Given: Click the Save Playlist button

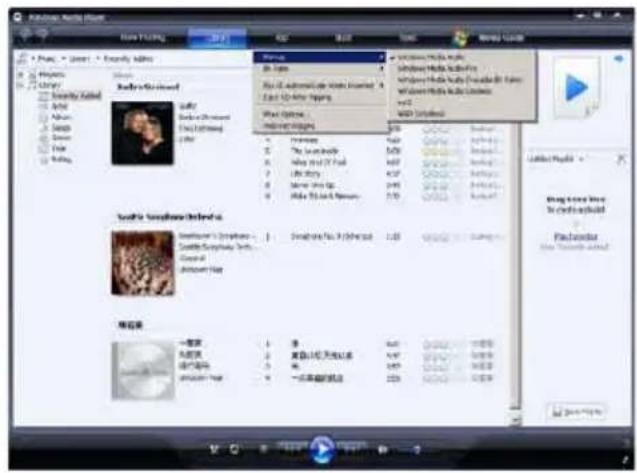Looking at the screenshot, I should [576, 412].
